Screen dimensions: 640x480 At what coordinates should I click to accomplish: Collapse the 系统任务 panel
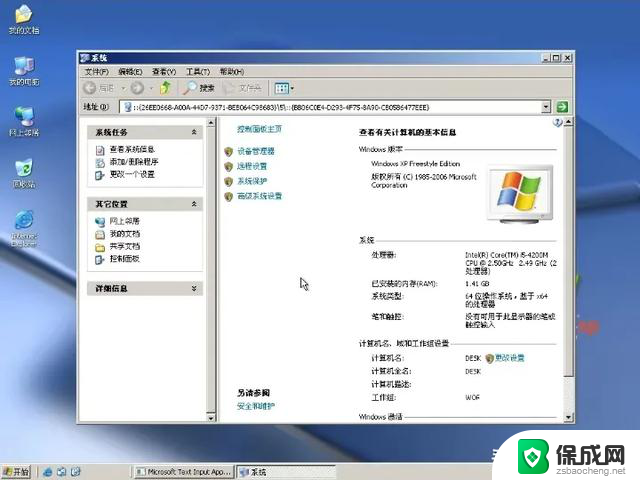coord(194,132)
